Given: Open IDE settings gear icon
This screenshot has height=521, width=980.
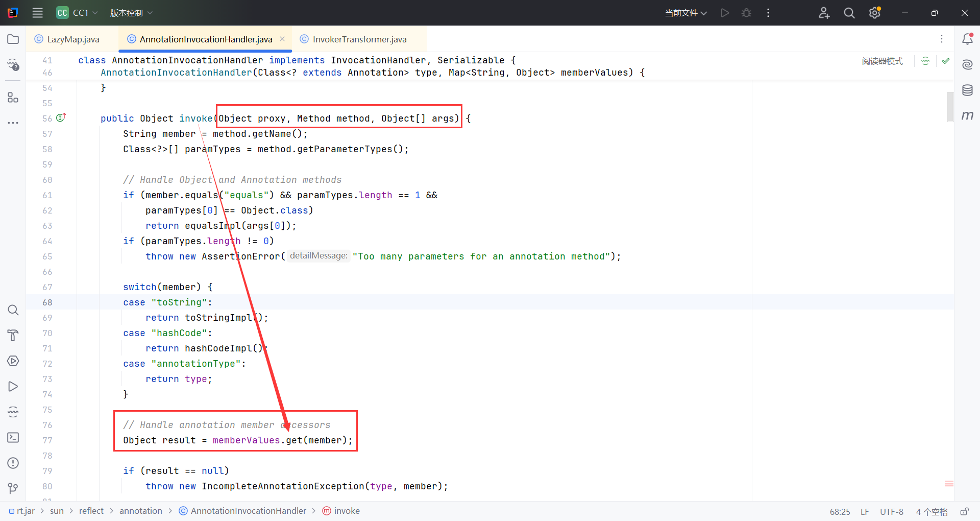Looking at the screenshot, I should (x=875, y=13).
